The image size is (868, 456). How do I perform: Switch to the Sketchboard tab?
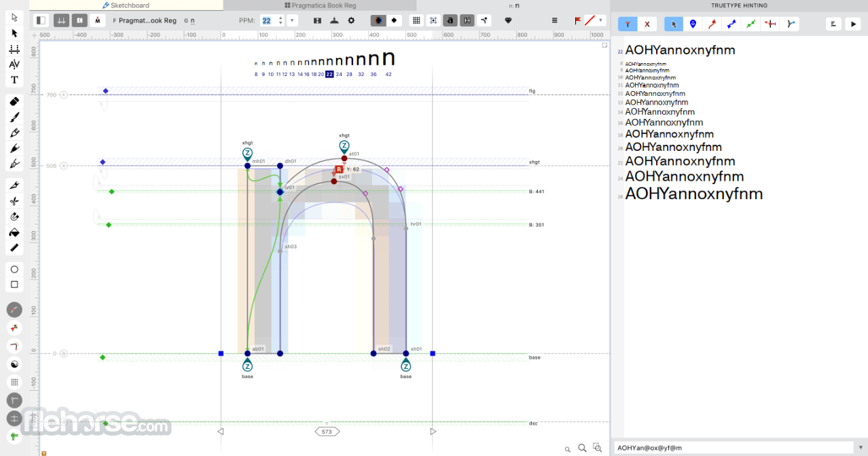pyautogui.click(x=126, y=5)
